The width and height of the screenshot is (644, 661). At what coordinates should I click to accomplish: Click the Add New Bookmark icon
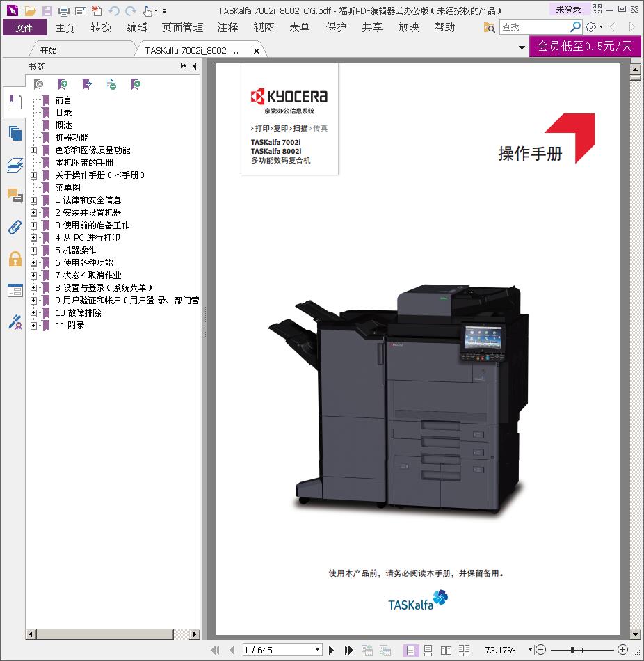tap(63, 84)
